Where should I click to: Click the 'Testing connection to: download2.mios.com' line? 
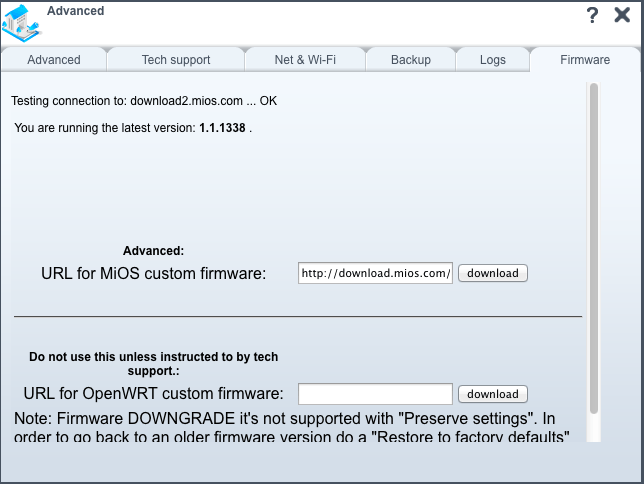[144, 101]
